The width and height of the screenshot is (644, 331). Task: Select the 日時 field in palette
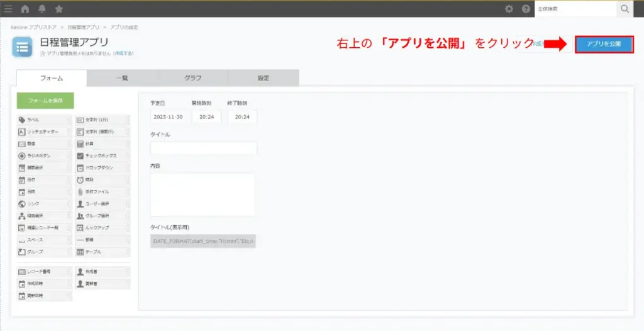coord(45,191)
